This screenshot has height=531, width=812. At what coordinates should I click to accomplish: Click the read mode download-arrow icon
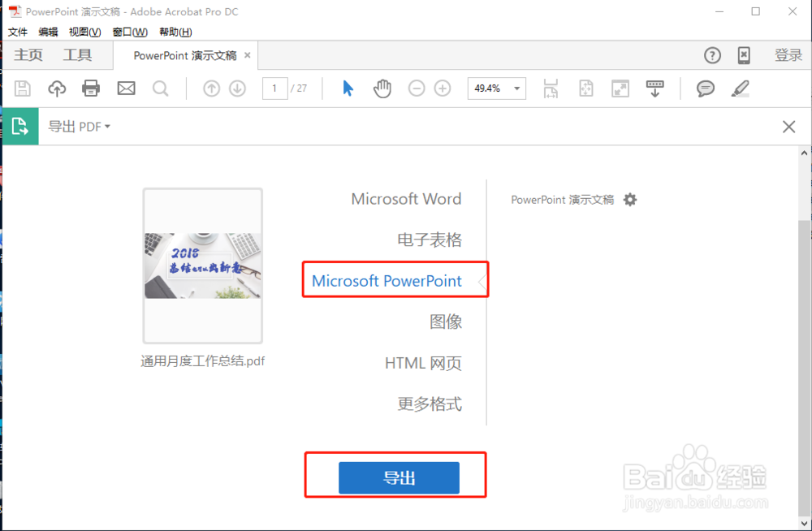(x=655, y=88)
